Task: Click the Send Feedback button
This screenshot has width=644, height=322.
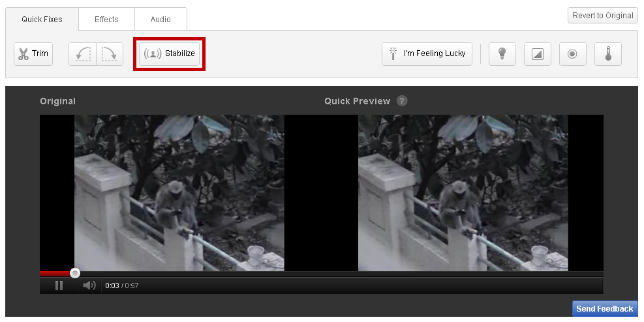Action: click(x=605, y=309)
